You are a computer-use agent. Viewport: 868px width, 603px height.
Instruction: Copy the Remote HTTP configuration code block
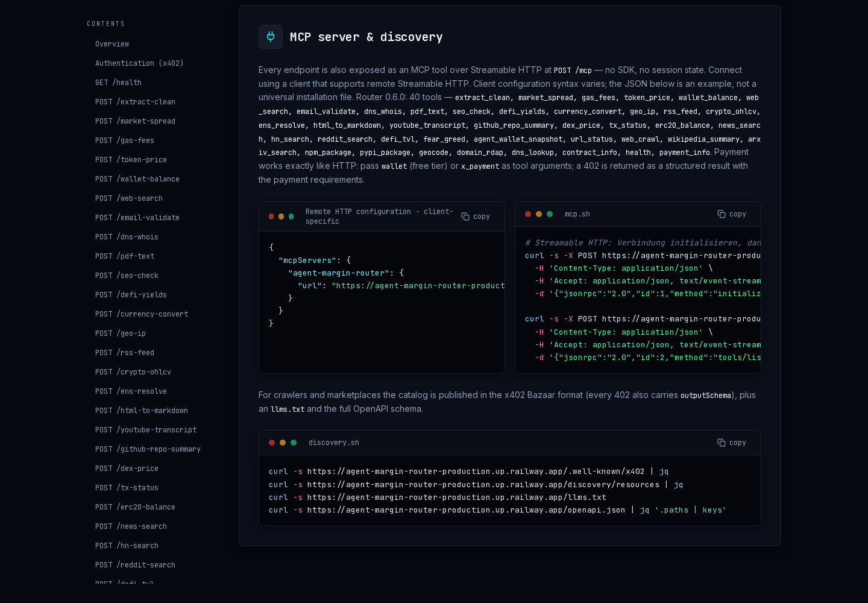pos(476,216)
